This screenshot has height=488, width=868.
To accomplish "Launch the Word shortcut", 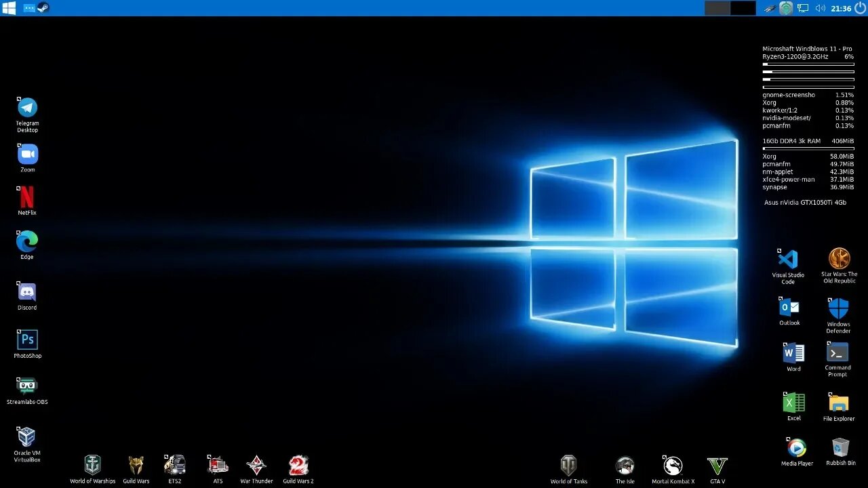I will 793,353.
